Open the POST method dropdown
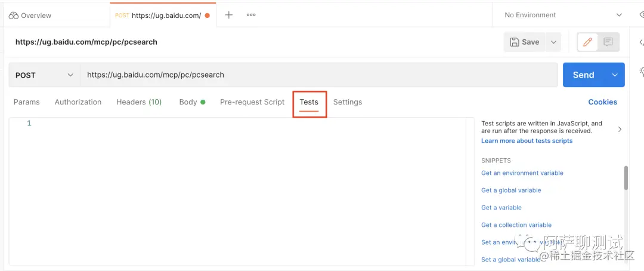644x271 pixels. [x=44, y=75]
